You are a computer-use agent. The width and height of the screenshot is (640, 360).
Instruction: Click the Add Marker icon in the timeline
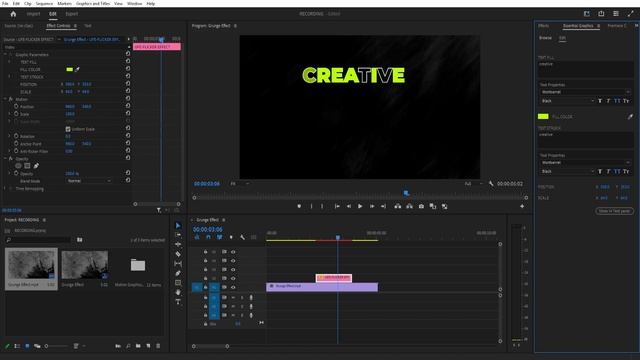[231, 237]
